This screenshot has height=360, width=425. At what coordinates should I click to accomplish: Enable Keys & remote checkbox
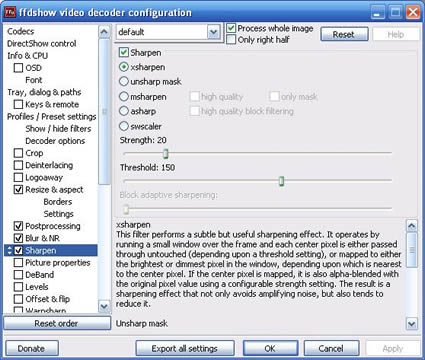(18, 104)
